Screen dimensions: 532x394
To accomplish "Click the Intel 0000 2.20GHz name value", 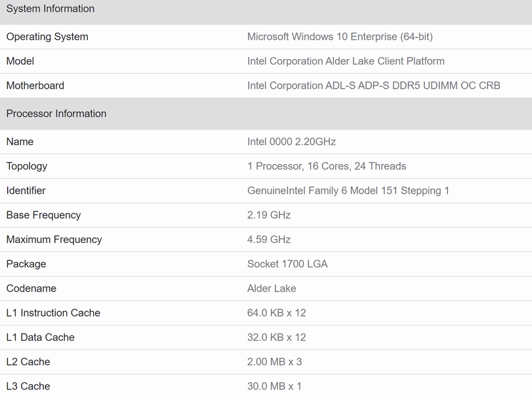I will [x=291, y=142].
